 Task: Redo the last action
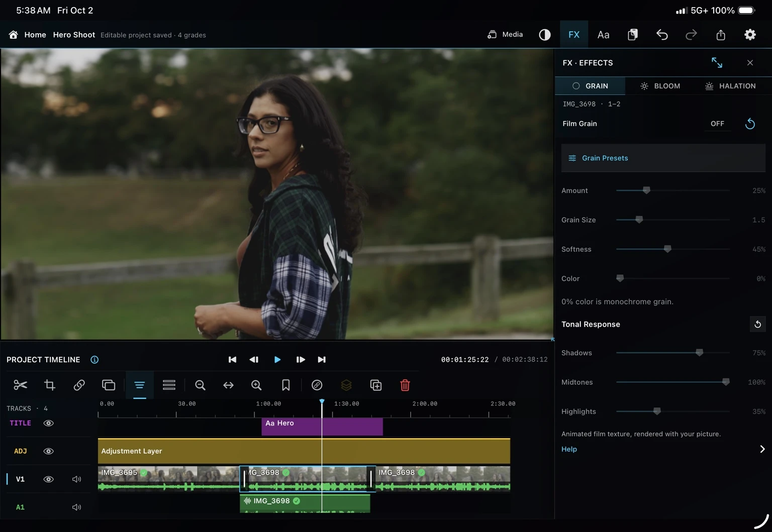pyautogui.click(x=691, y=35)
